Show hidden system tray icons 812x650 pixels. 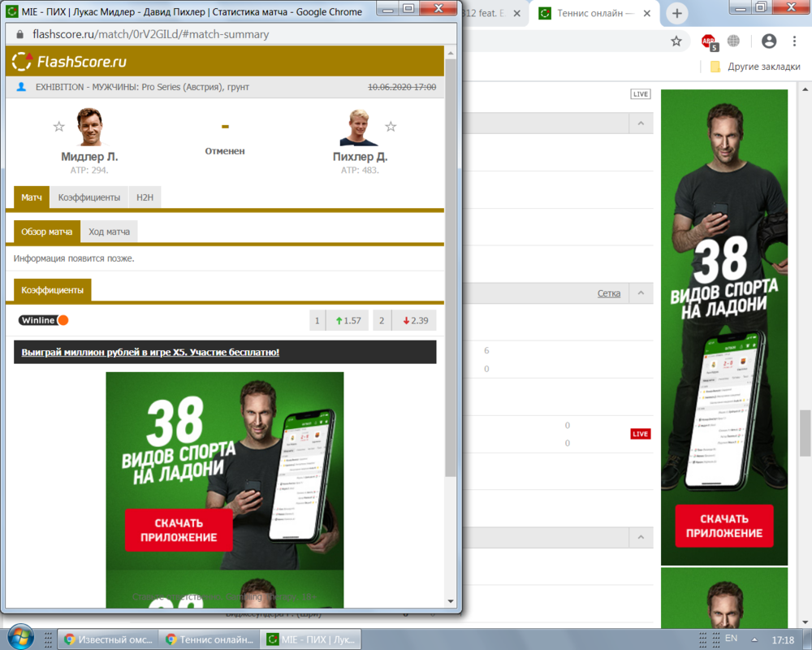pyautogui.click(x=754, y=639)
